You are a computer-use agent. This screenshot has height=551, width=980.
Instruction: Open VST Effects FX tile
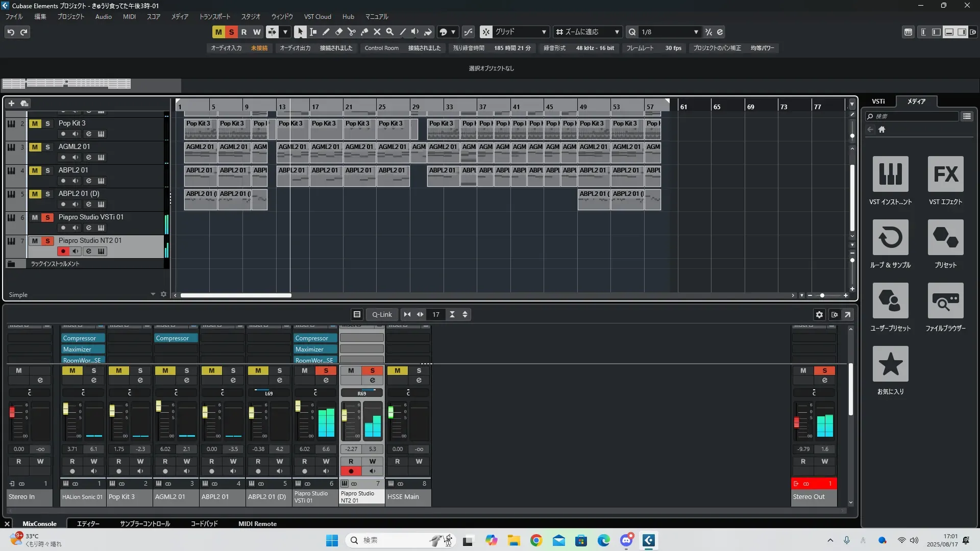(x=945, y=174)
